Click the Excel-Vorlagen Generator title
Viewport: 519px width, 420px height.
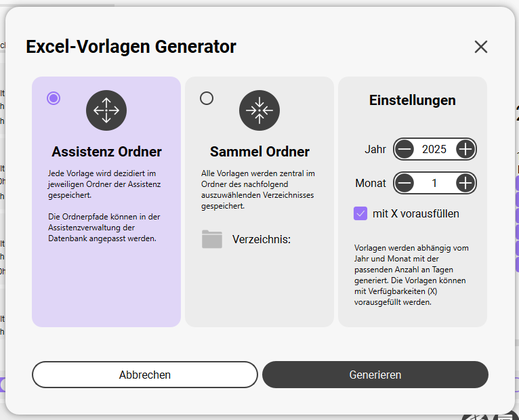click(131, 47)
